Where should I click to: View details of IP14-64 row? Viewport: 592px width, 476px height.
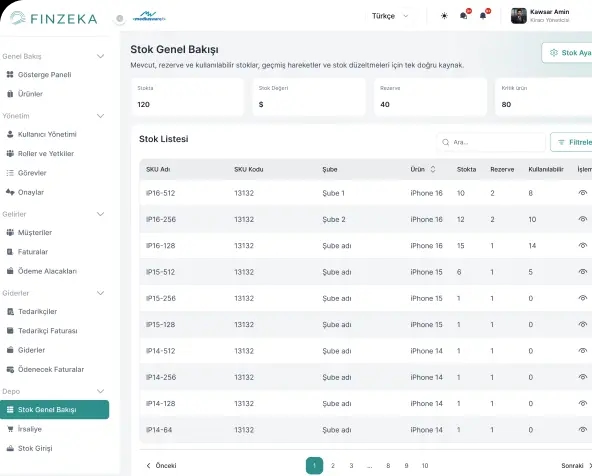tap(583, 430)
